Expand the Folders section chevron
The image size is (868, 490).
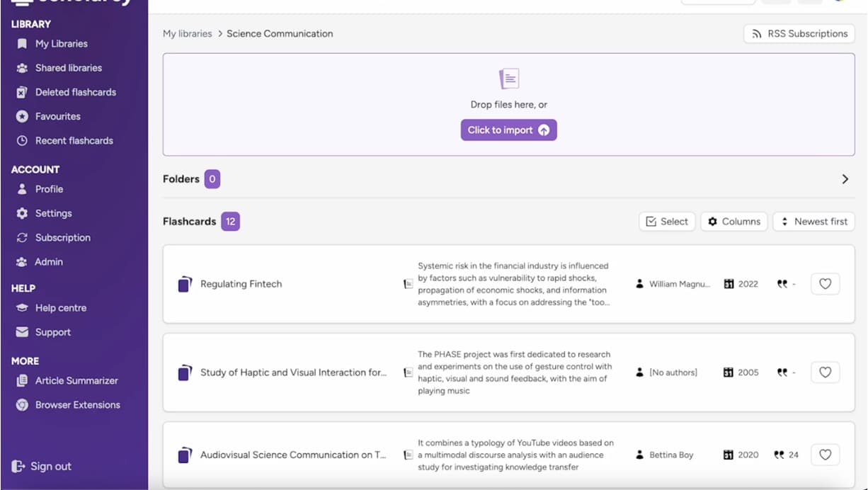[x=845, y=179]
